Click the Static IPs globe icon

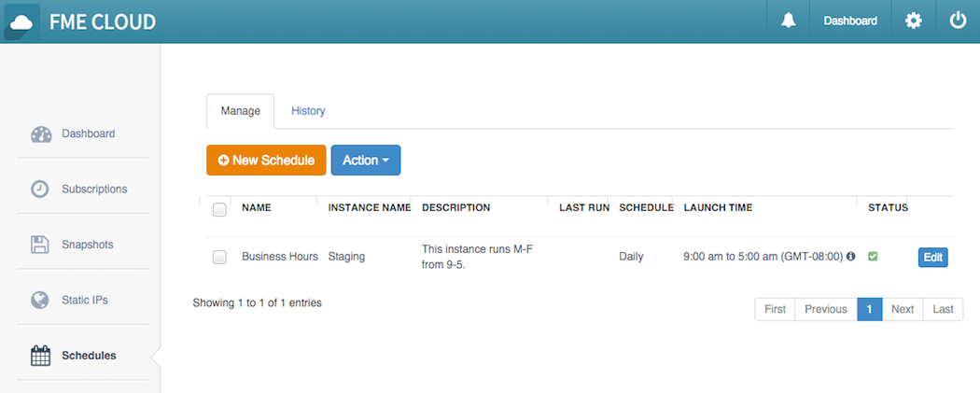click(x=40, y=300)
